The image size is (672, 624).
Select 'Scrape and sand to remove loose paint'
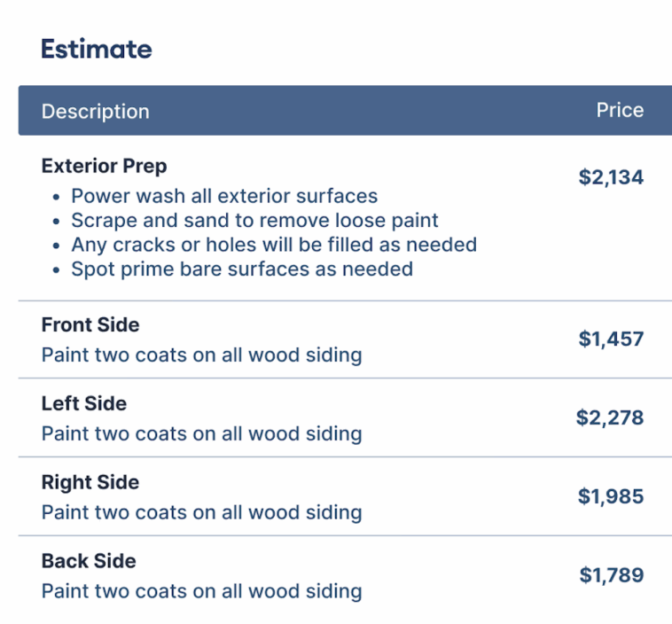point(254,220)
